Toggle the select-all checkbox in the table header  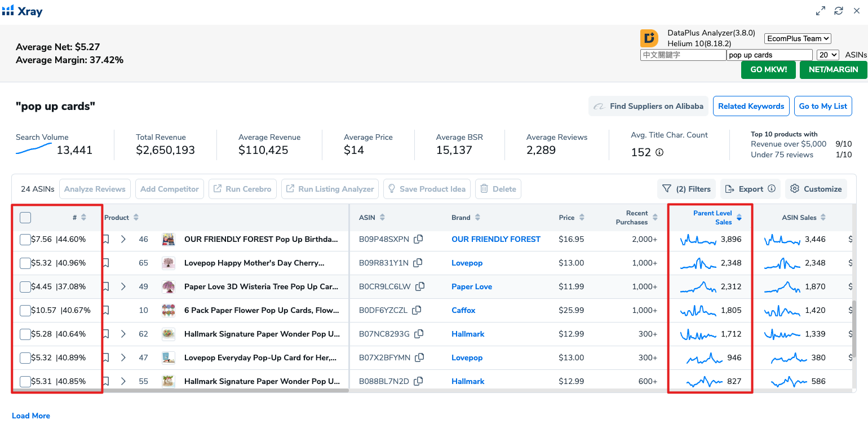(25, 218)
